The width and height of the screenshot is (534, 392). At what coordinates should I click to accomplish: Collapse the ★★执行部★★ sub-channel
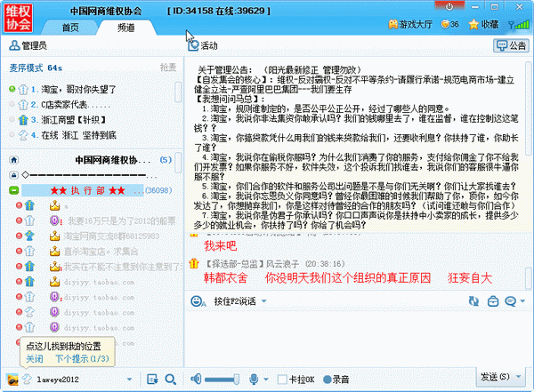pyautogui.click(x=13, y=190)
